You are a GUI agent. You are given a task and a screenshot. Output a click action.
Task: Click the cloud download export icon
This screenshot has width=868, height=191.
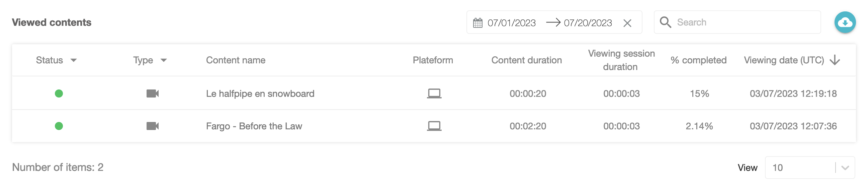pos(845,22)
